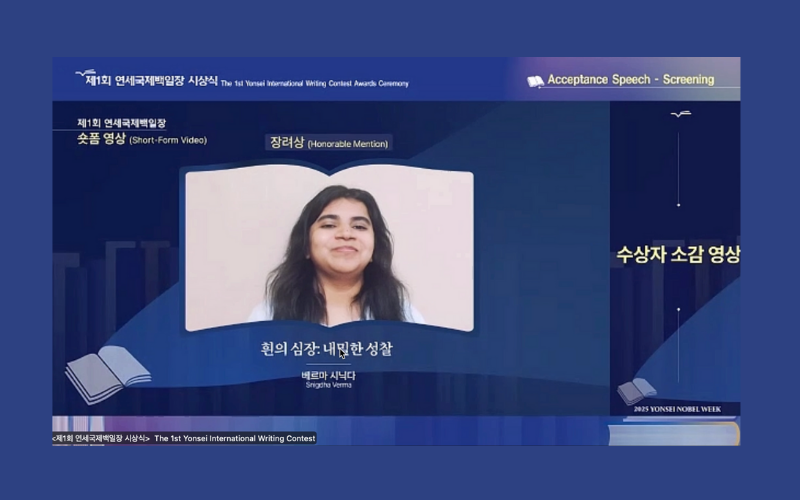Click the "수상자 소감 영상" heading on the right
The height and width of the screenshot is (500, 800).
coord(677,254)
